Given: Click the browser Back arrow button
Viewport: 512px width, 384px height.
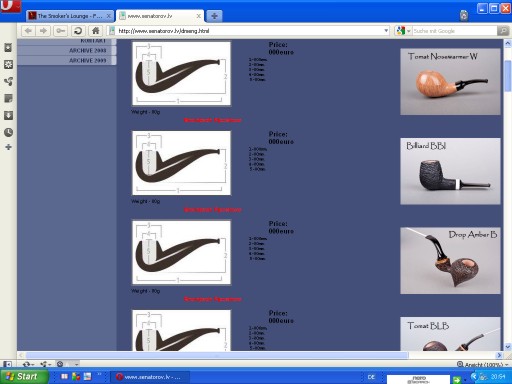Looking at the screenshot, I should tap(28, 31).
